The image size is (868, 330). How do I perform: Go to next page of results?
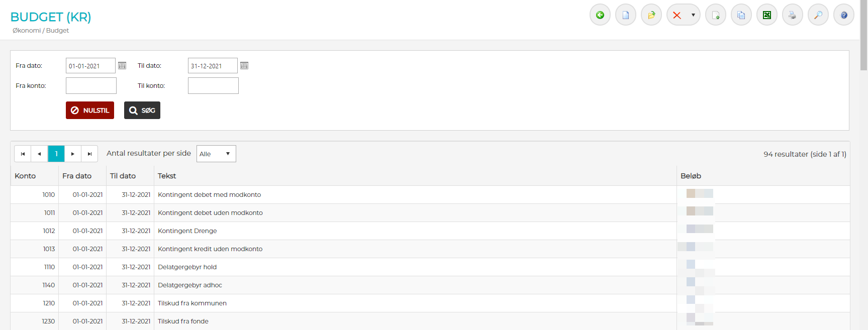point(73,154)
